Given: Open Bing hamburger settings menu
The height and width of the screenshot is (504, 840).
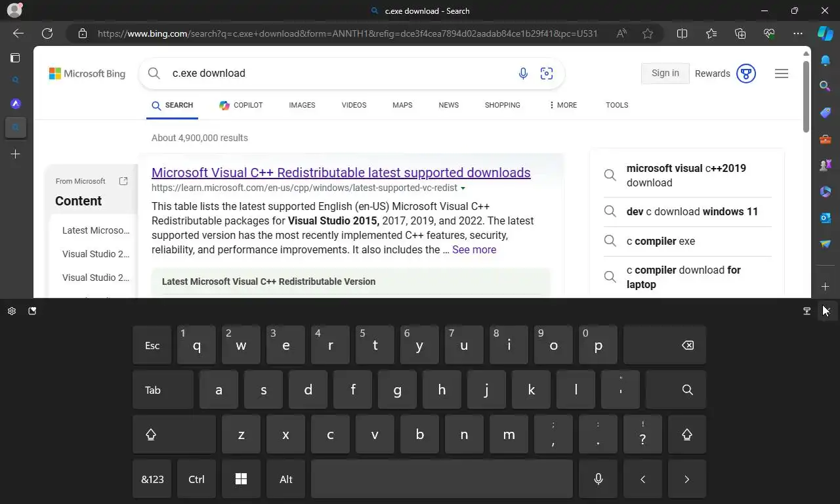Looking at the screenshot, I should tap(782, 73).
